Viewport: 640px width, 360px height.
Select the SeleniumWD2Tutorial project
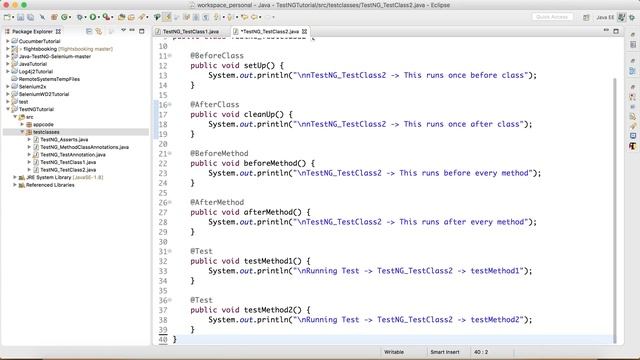point(44,94)
